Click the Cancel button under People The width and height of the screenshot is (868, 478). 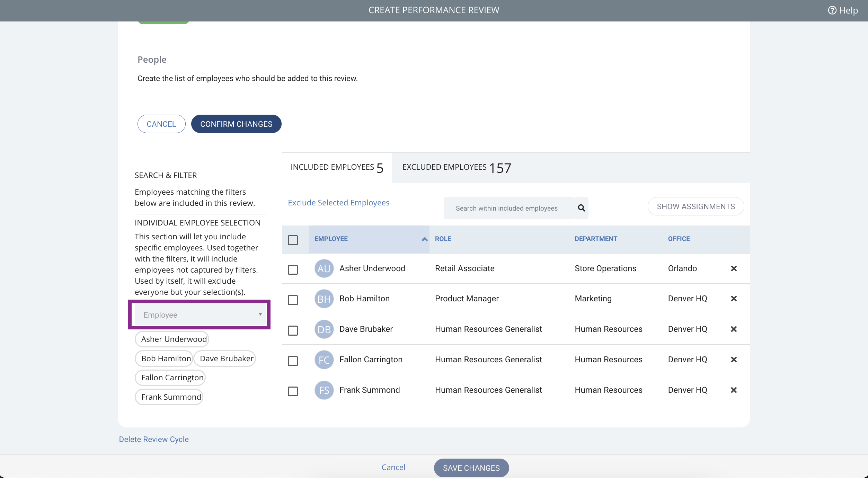point(161,124)
